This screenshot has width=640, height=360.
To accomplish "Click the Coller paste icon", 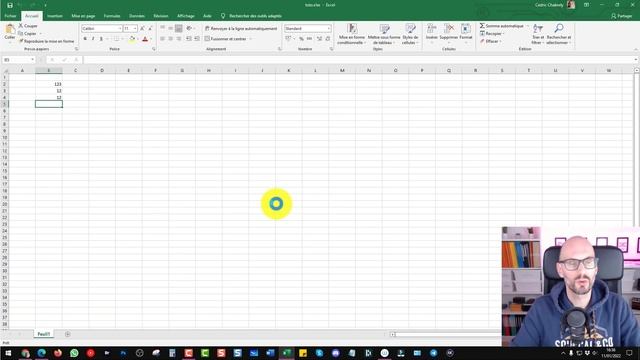I will 10,29.
